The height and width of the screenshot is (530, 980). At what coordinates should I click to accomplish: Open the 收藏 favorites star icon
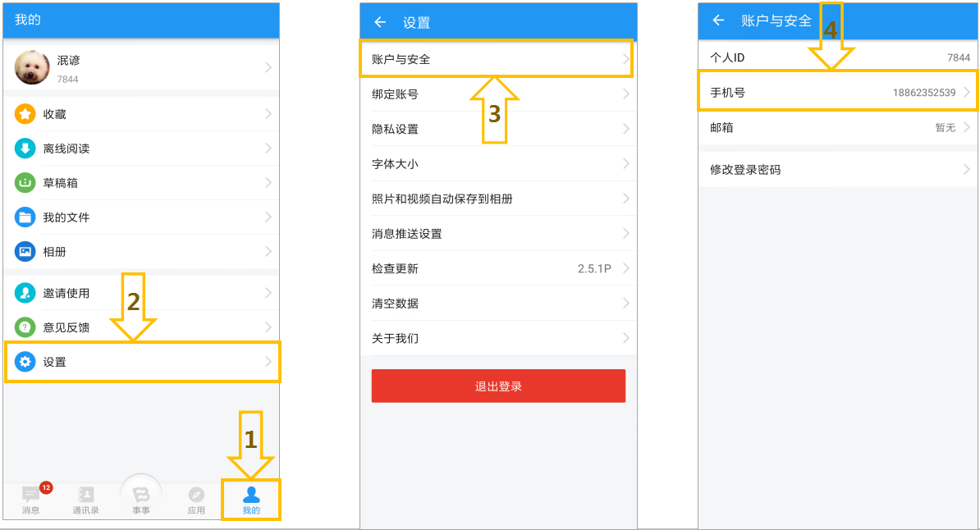(x=25, y=114)
